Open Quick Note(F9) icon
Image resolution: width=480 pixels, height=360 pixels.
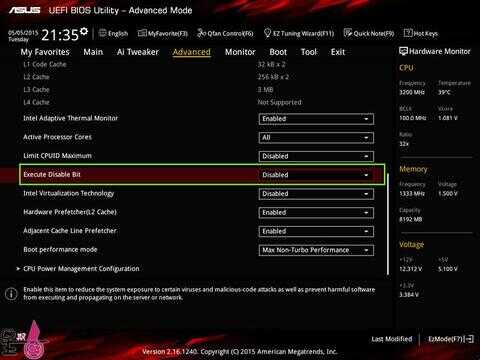(x=348, y=33)
